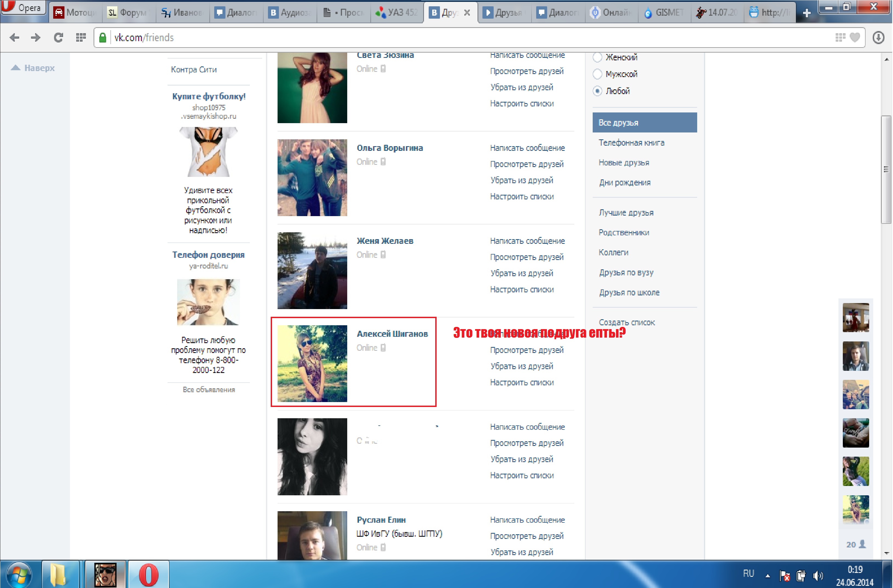Open Женя Желаев profile name
The width and height of the screenshot is (893, 588).
[x=385, y=241]
